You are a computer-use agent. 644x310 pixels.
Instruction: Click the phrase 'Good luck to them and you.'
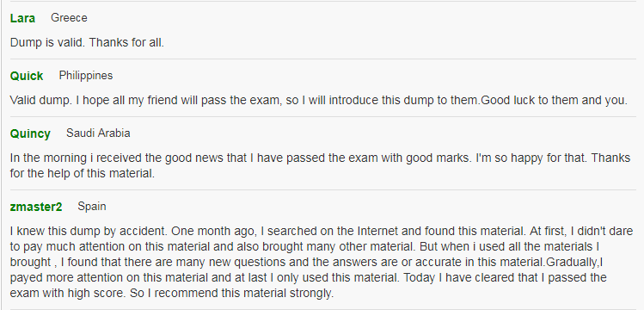554,100
